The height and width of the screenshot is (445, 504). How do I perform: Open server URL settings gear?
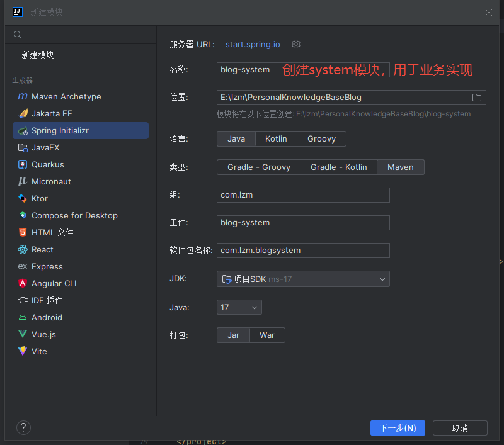[296, 44]
